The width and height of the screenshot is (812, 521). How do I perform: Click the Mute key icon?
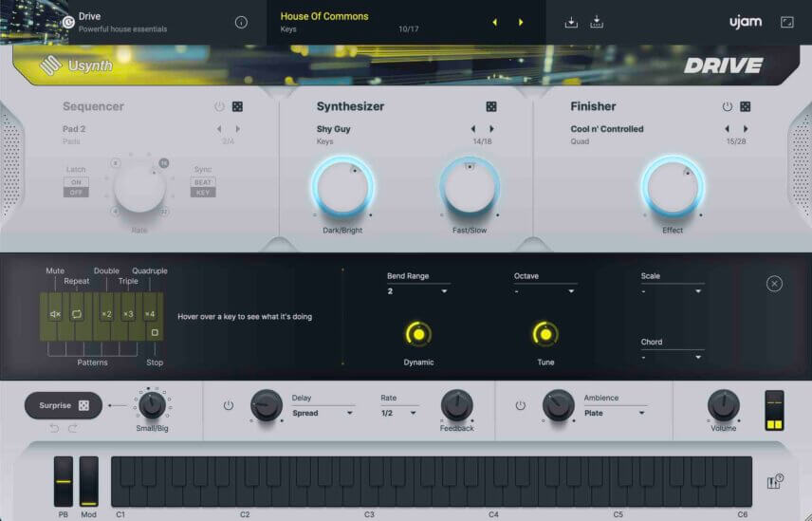click(55, 314)
